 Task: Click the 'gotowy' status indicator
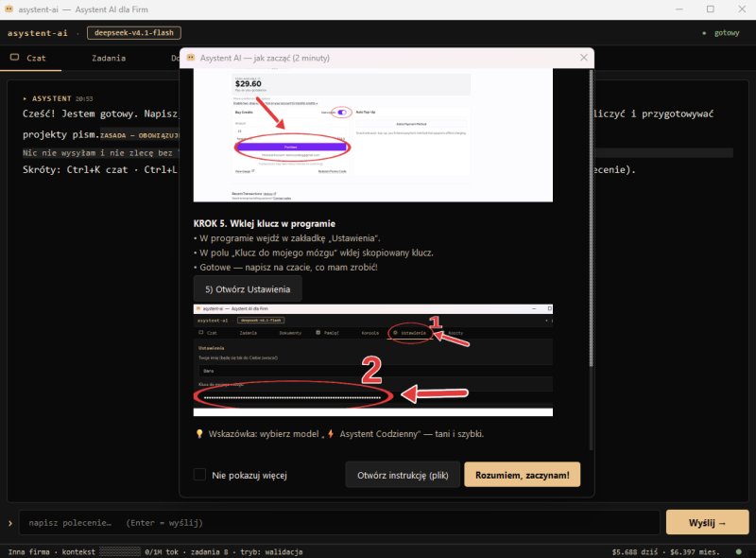click(721, 33)
